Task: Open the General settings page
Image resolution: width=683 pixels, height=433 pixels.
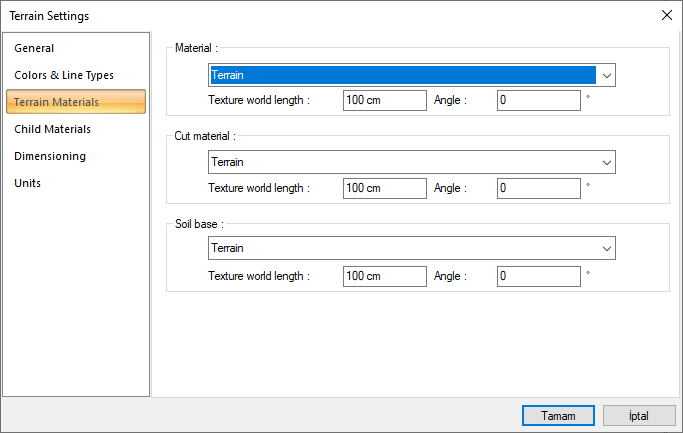Action: pyautogui.click(x=35, y=48)
